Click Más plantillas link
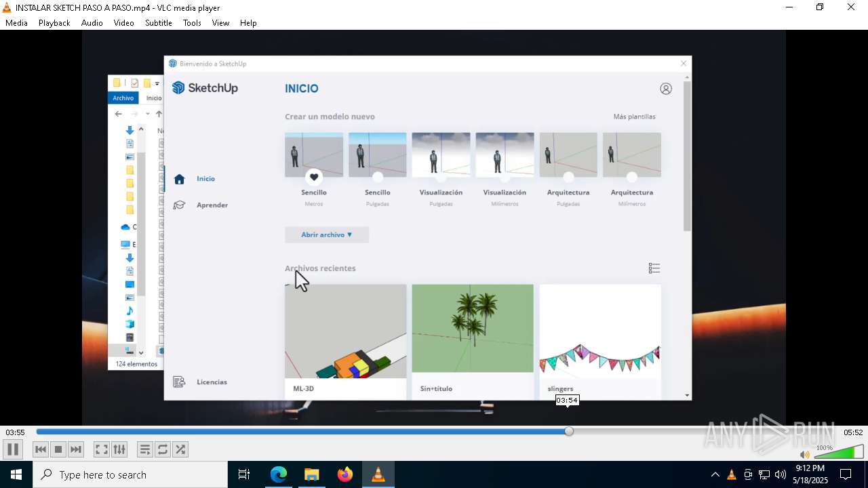Image resolution: width=868 pixels, height=488 pixels. click(x=634, y=117)
